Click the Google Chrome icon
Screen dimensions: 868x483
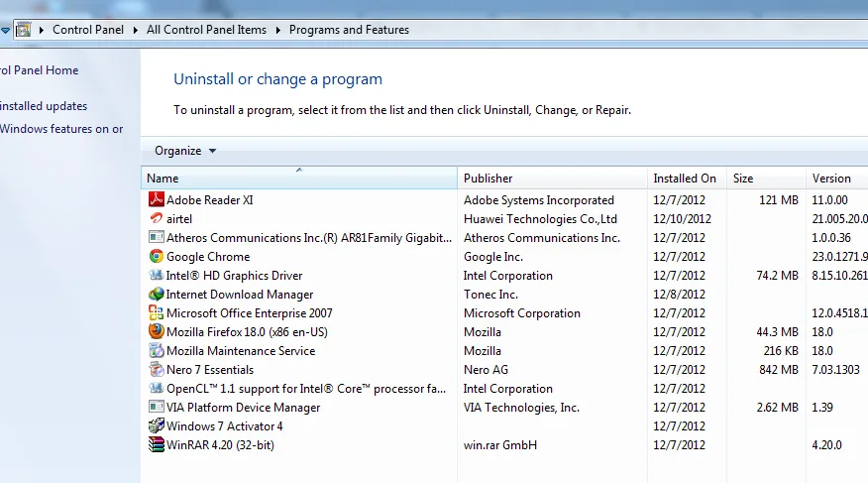157,256
